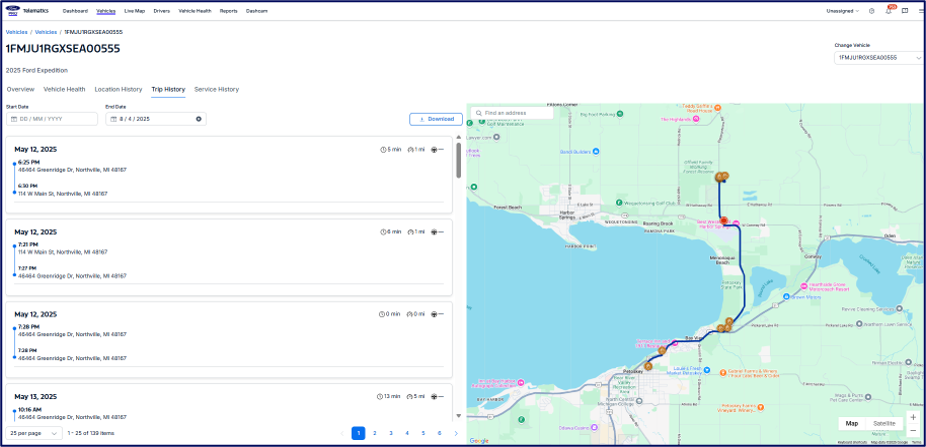
Task: Open the Unassigned group dropdown
Action: pos(843,11)
